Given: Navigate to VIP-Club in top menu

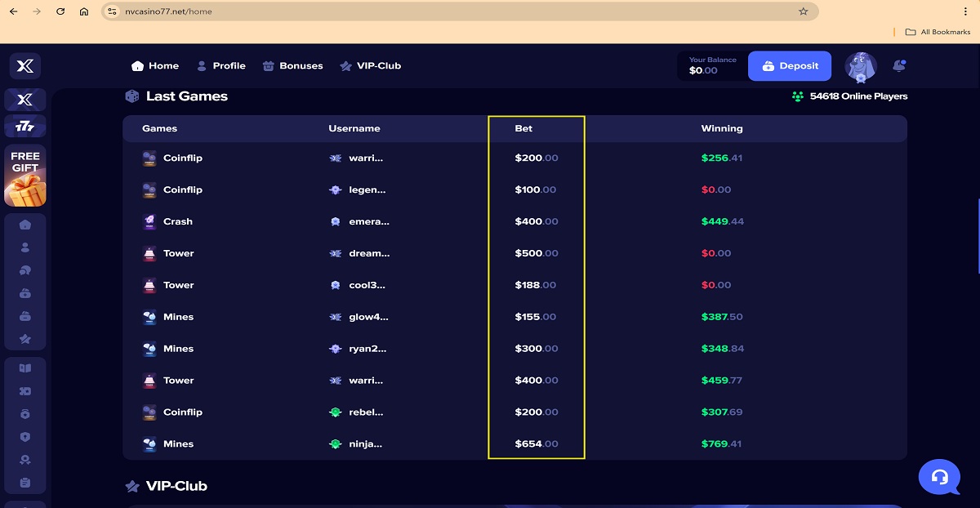Looking at the screenshot, I should 370,65.
